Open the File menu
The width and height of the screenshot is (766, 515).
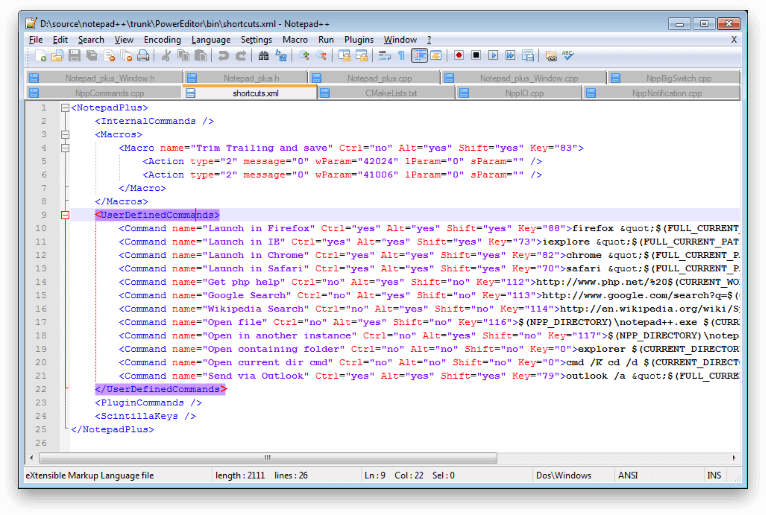(36, 40)
